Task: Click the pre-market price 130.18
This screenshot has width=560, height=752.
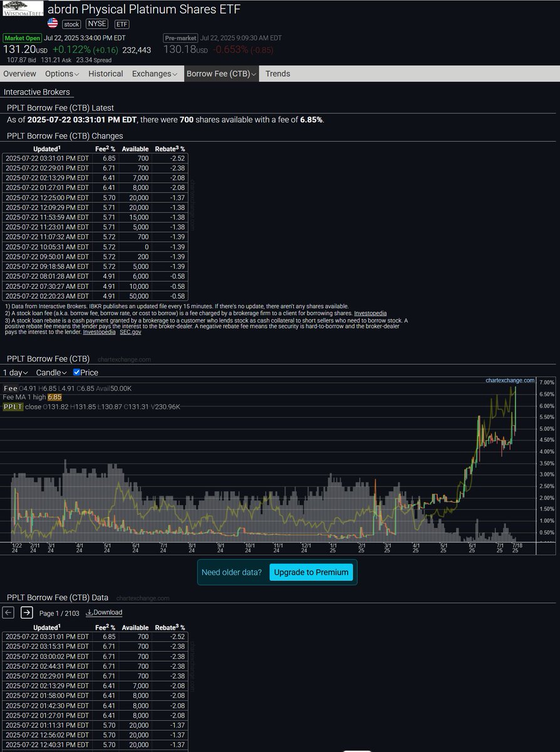Action: [185, 50]
